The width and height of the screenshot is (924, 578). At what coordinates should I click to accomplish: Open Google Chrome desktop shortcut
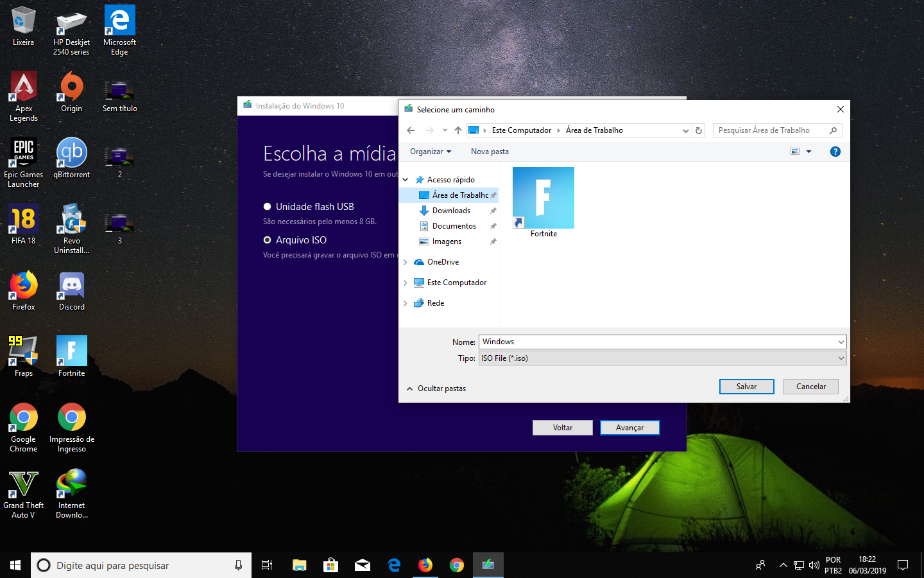23,427
